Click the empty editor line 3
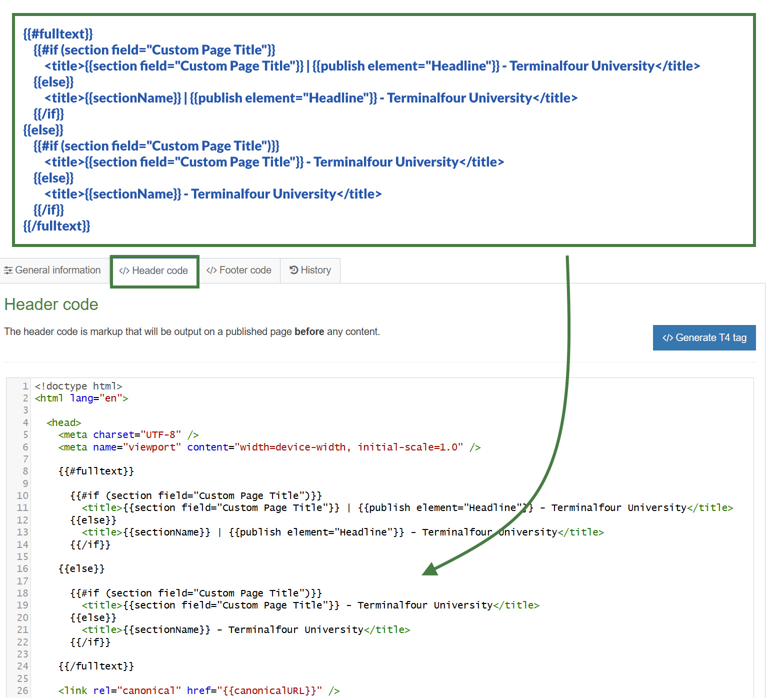Screen dimensions: 775x700 [392, 410]
